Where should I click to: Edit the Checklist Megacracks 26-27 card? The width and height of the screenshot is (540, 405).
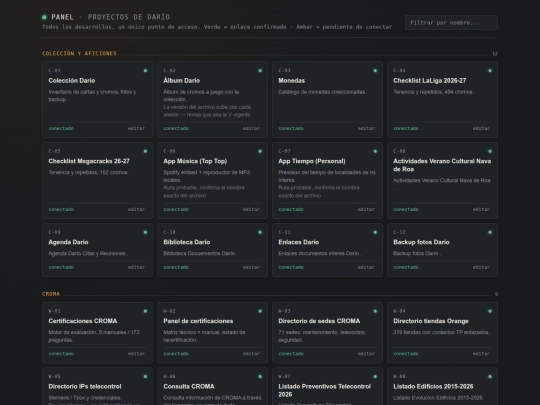coord(136,209)
